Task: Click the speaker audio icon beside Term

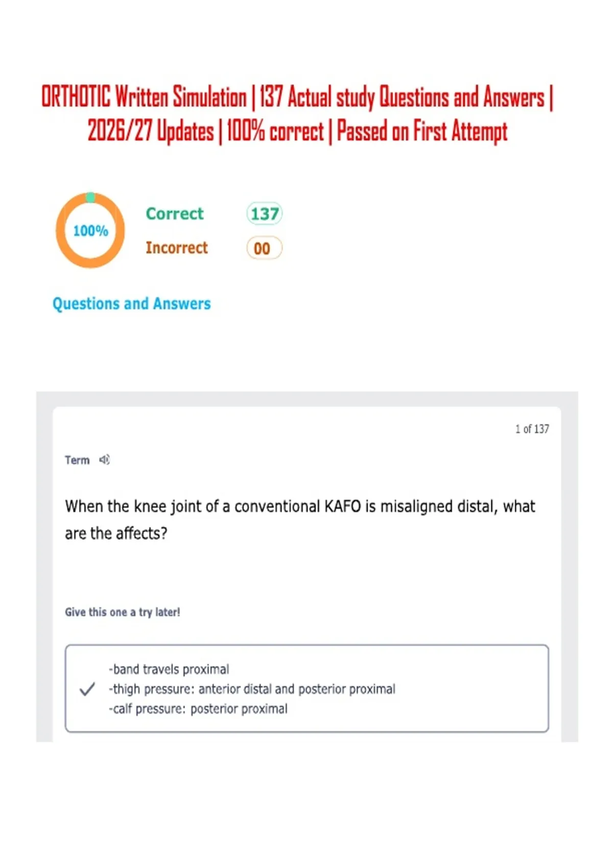Action: click(104, 460)
